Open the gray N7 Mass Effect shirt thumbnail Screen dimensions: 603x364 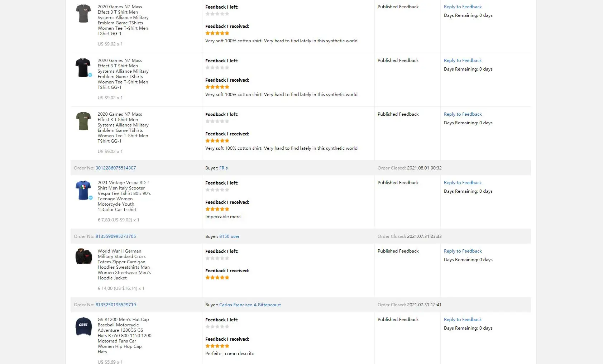pos(83,14)
